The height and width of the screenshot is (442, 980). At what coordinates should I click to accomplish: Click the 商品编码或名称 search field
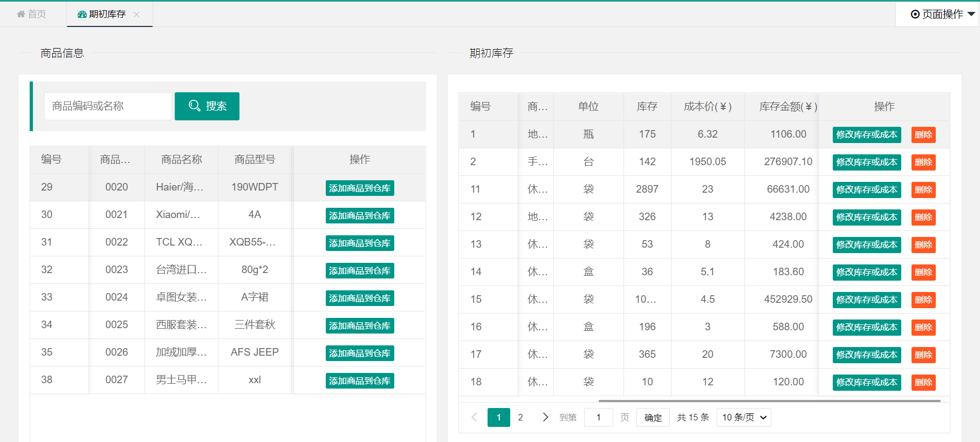[108, 106]
